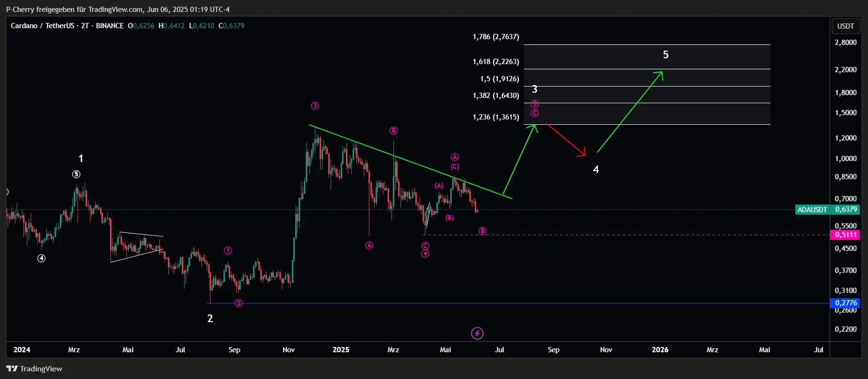
Task: Click the 0,8500 price axis label
Action: 846,177
